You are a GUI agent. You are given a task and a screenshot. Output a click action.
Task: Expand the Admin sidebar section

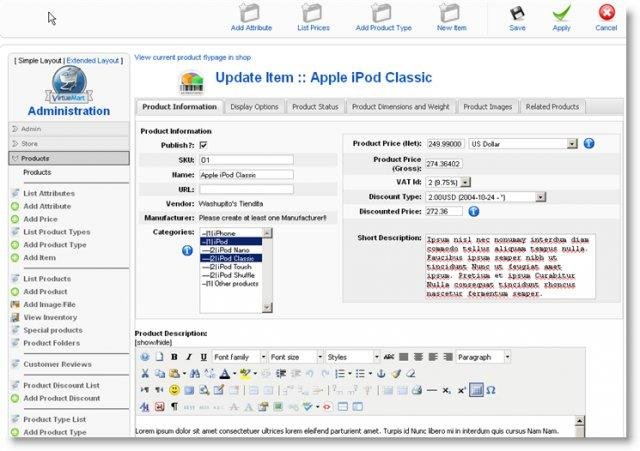pos(69,129)
